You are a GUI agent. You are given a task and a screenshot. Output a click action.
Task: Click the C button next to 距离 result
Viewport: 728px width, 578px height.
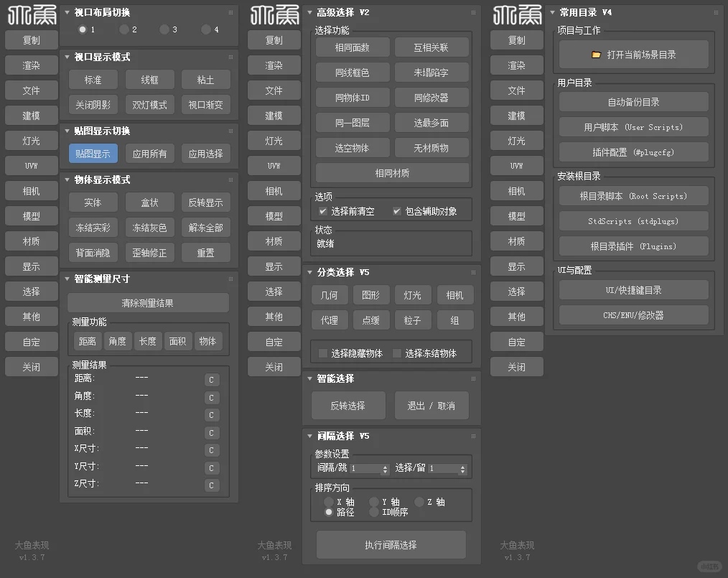pos(212,379)
